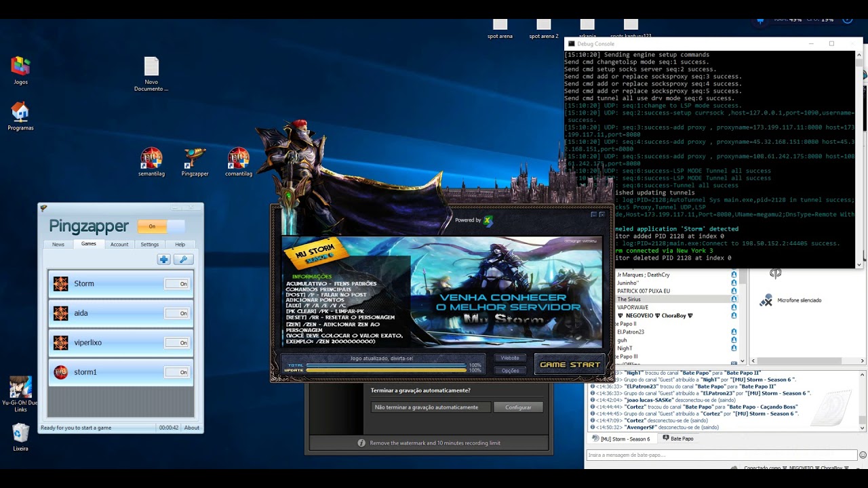868x488 pixels.
Task: Select user PATRICK 007 PUXA EU
Action: click(x=644, y=291)
